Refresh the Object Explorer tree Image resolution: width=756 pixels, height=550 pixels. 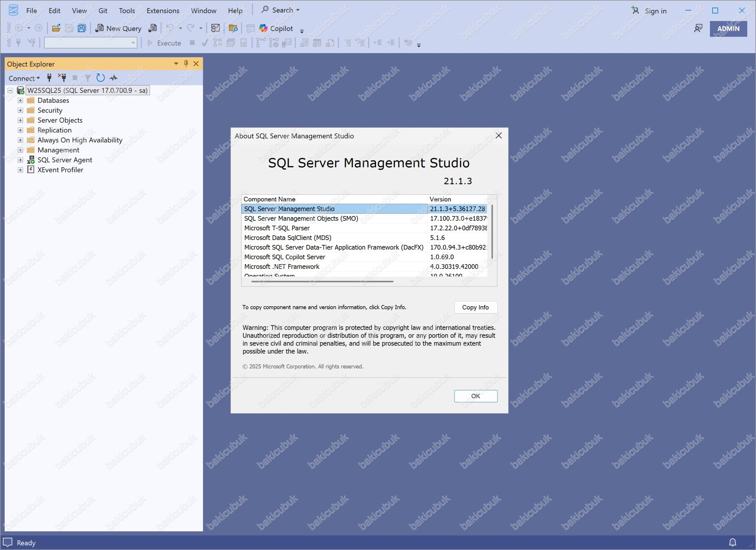pos(100,78)
